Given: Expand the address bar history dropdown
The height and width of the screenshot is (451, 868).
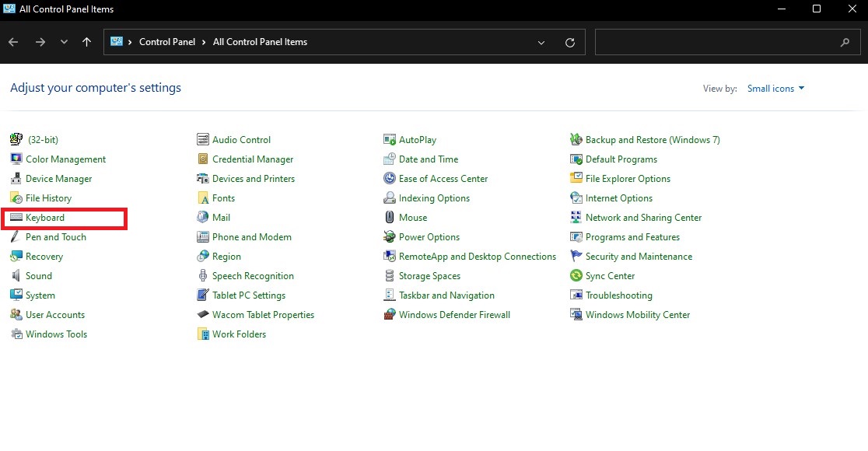Looking at the screenshot, I should tap(541, 42).
